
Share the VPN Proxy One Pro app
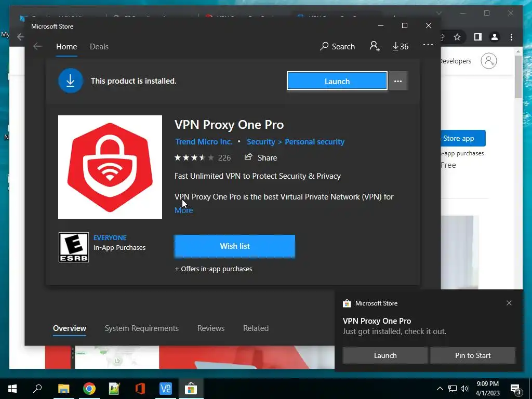pos(261,157)
